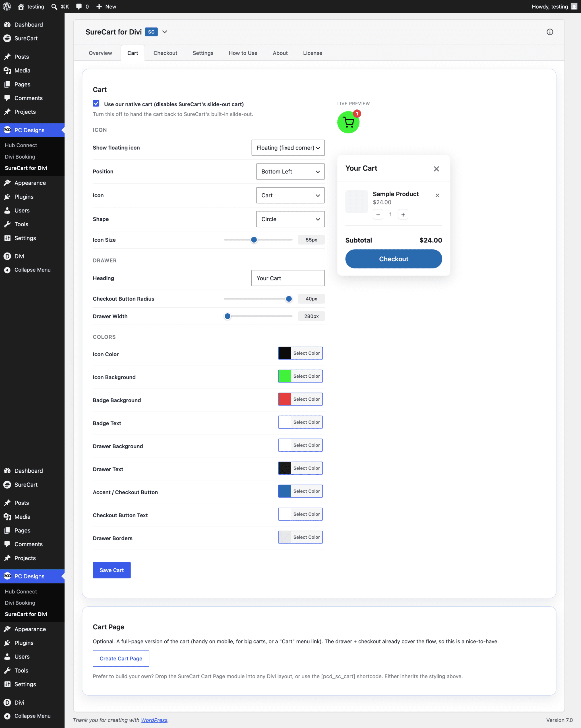Open the Shape dropdown

coord(290,219)
